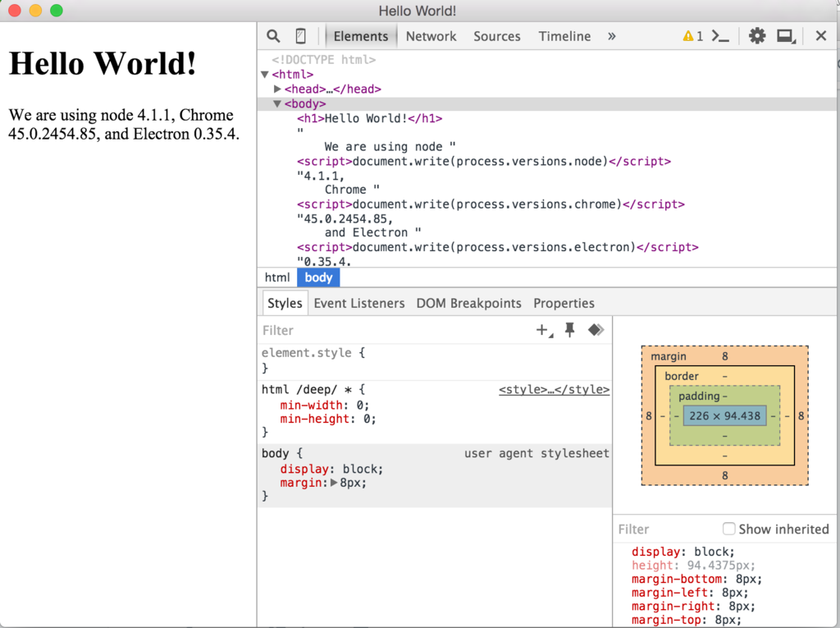Open the Properties sidebar tab
Screen dimensions: 840x628
pyautogui.click(x=564, y=303)
